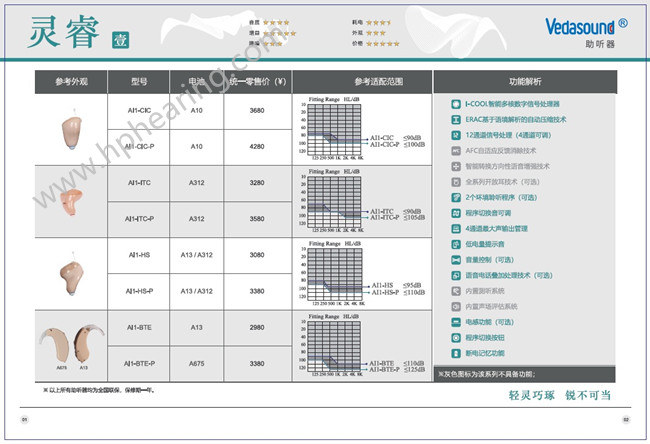Click the 助听器 text under Vedasound logo
The height and width of the screenshot is (444, 650).
coord(600,44)
